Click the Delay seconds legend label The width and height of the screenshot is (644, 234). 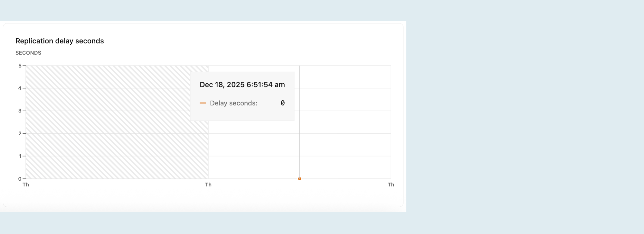[233, 103]
